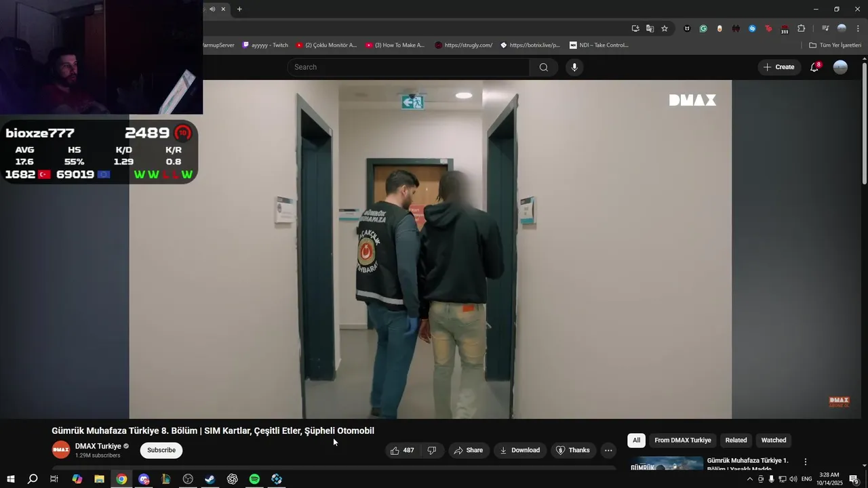Open the YouTube account avatar menu
This screenshot has height=488, width=868.
840,67
